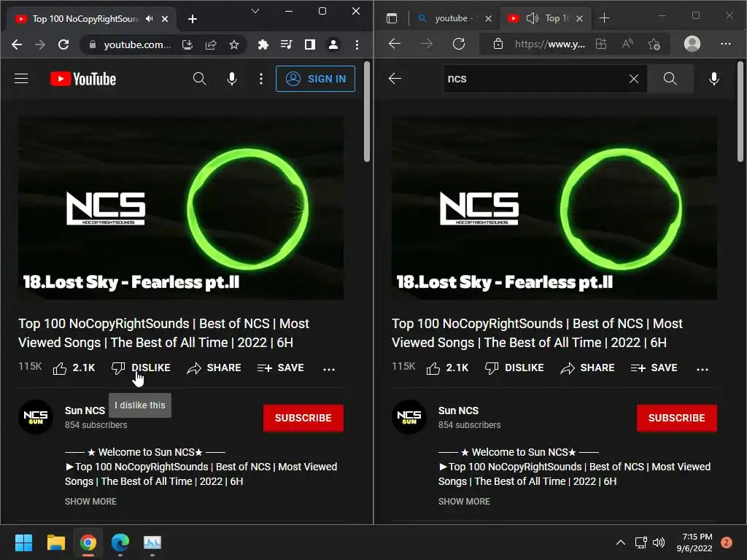
Task: Open Edge app available install icon
Action: coord(601,44)
